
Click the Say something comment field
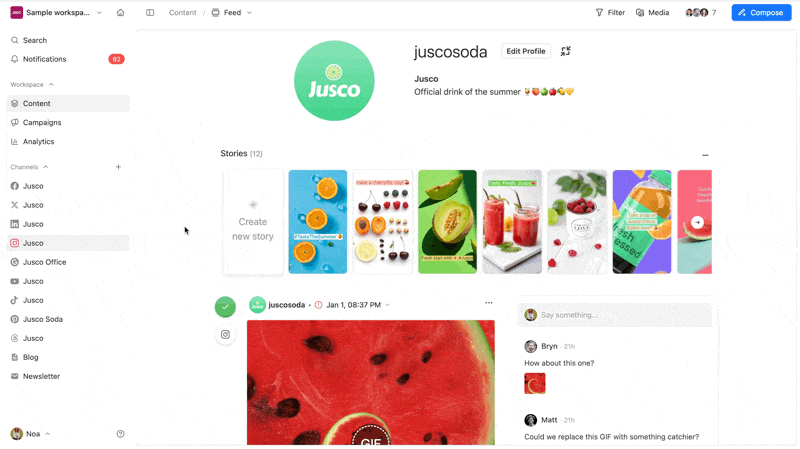[614, 315]
